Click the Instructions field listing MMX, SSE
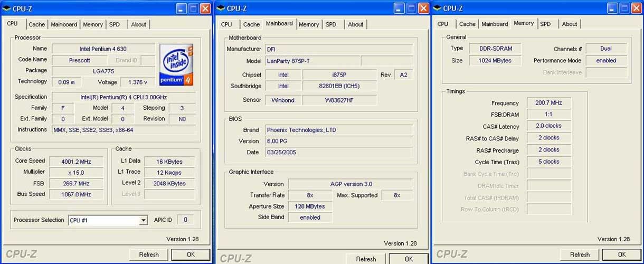This screenshot has height=264, width=644. (124, 130)
